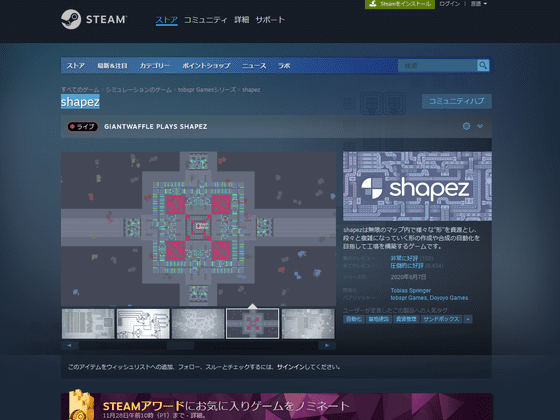This screenshot has height=420, width=560.
Task: Select ストア tab in blue store bar
Action: 76,66
